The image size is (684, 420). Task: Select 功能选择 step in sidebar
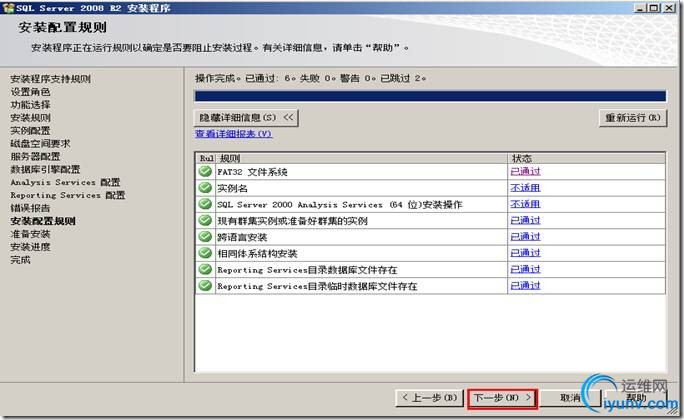(x=31, y=105)
